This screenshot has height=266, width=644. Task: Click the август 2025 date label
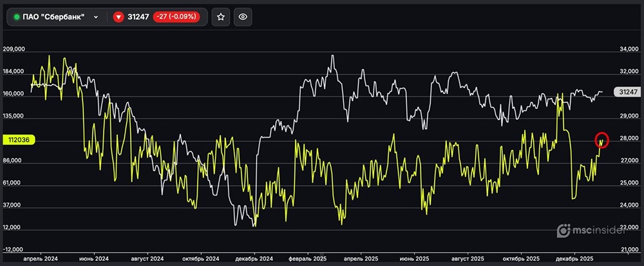tap(468, 259)
